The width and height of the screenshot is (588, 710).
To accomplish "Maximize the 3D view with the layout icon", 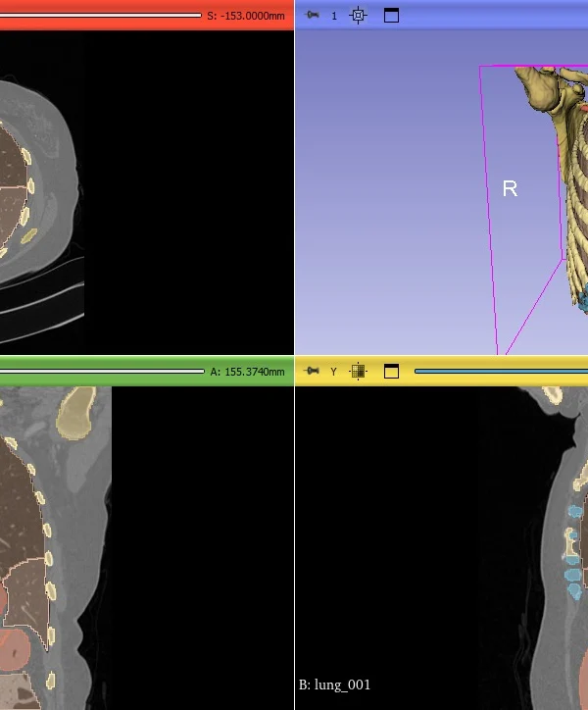I will tap(392, 16).
